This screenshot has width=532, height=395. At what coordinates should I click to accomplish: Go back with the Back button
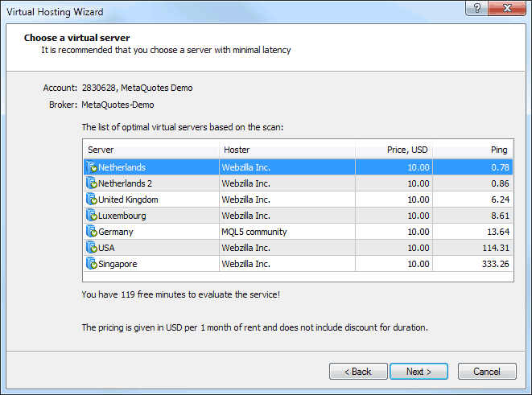(357, 372)
